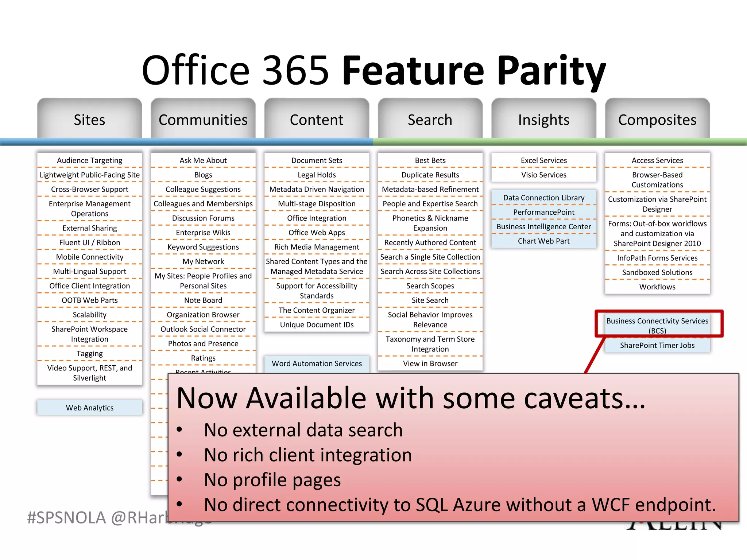Image resolution: width=747 pixels, height=560 pixels.
Task: Click the Scalability item
Action: tap(90, 315)
